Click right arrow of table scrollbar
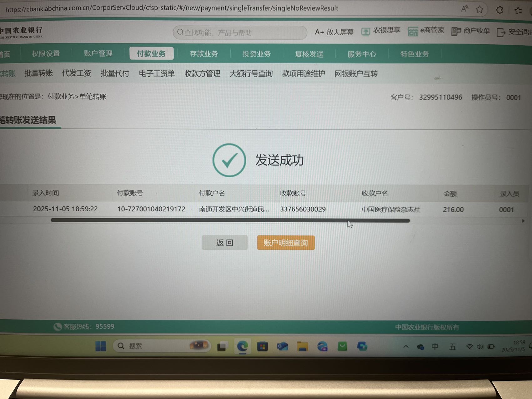This screenshot has width=532, height=399. click(523, 221)
